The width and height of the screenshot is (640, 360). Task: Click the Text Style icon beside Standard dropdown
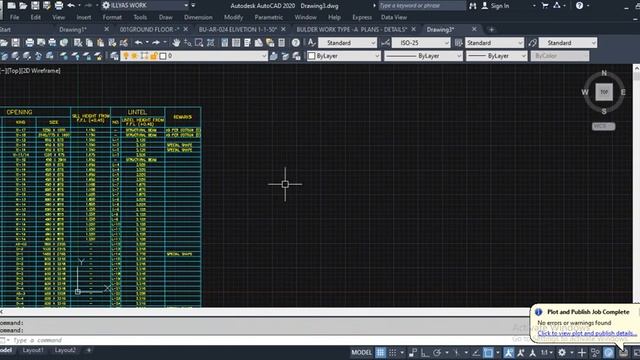tap(312, 42)
